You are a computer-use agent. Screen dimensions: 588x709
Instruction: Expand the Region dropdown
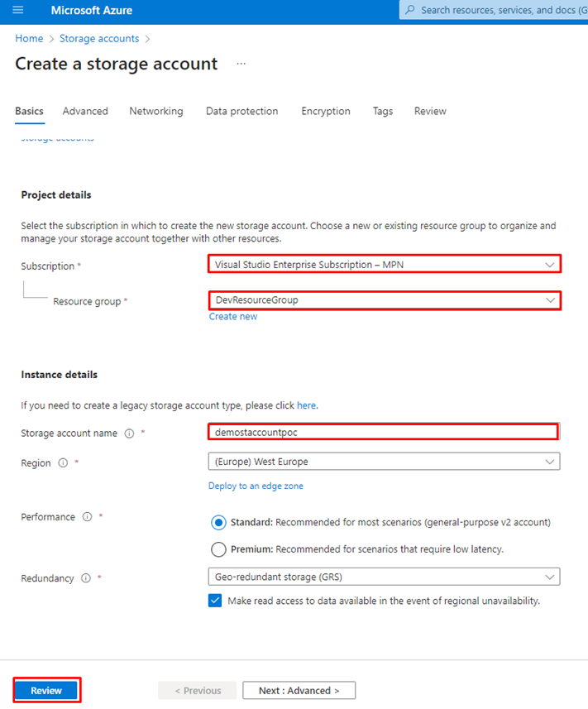384,462
